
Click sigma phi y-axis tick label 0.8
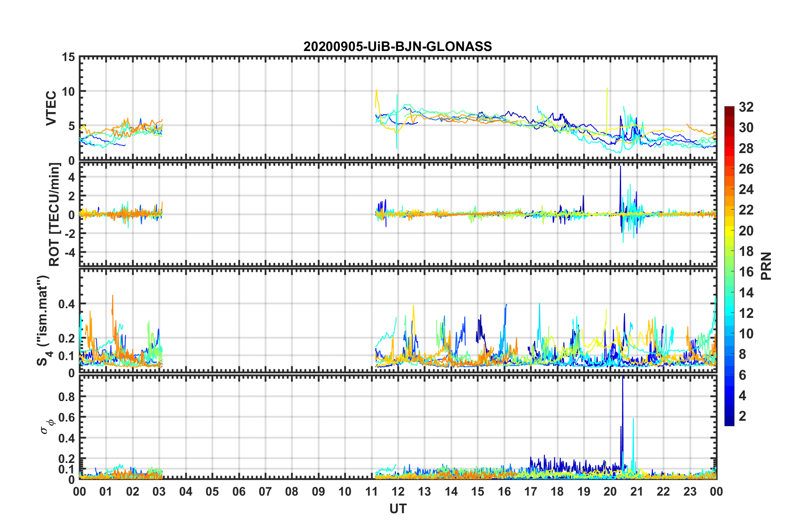pos(67,397)
